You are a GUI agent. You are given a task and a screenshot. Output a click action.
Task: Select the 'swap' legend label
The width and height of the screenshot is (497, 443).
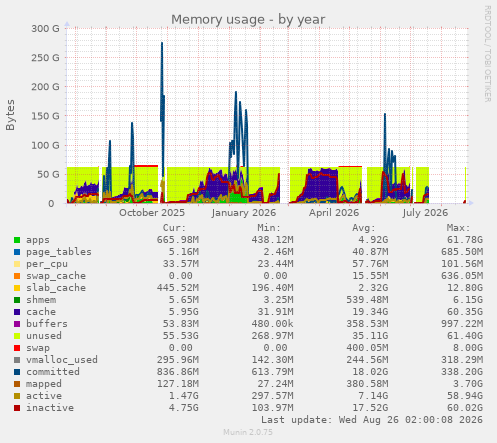pyautogui.click(x=38, y=348)
